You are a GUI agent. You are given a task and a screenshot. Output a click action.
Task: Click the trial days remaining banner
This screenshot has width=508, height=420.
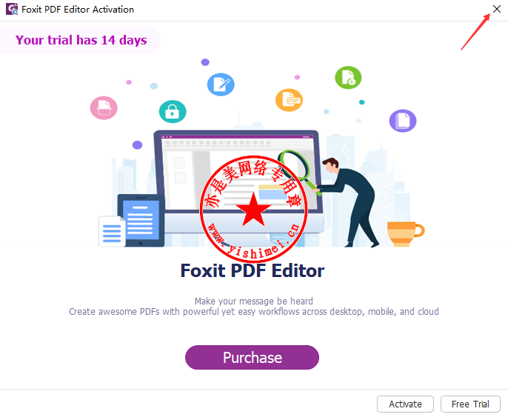tap(80, 40)
